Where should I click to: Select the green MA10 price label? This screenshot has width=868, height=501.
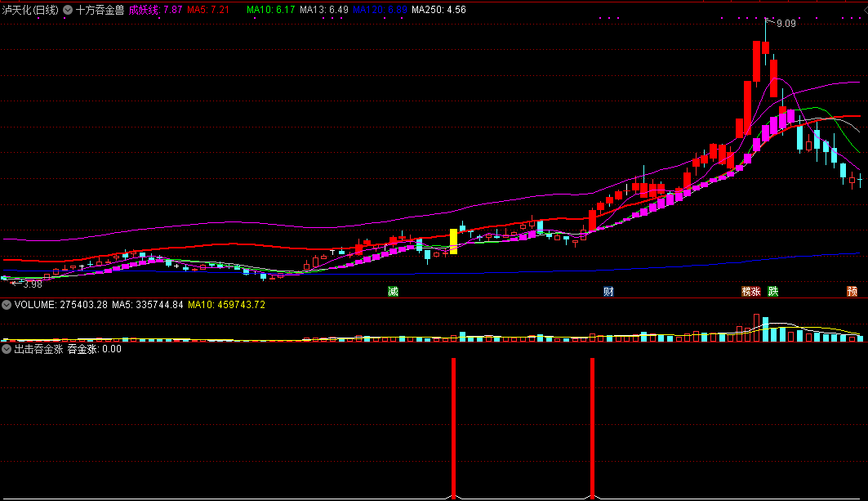point(271,10)
